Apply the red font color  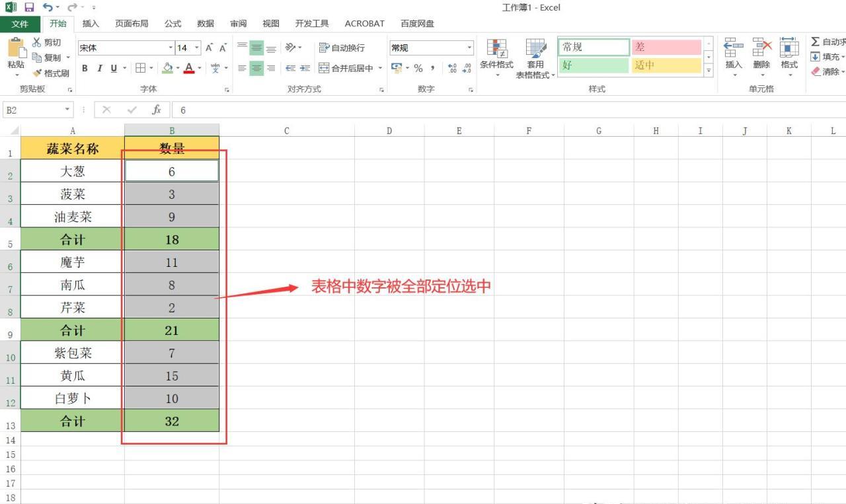coord(189,68)
